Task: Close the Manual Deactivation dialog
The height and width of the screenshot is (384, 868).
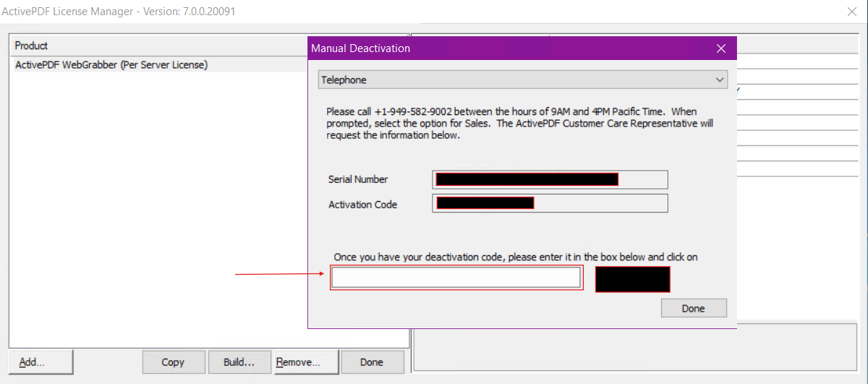Action: (720, 48)
